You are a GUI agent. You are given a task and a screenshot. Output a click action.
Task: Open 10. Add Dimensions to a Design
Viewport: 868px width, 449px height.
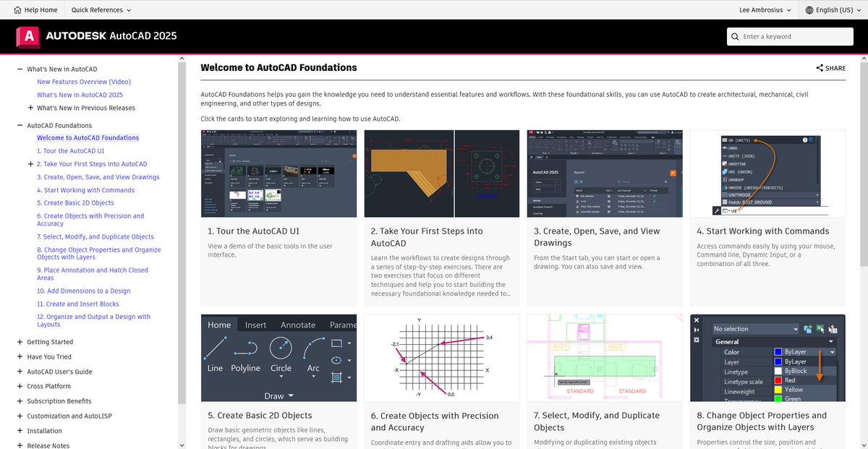pyautogui.click(x=84, y=291)
